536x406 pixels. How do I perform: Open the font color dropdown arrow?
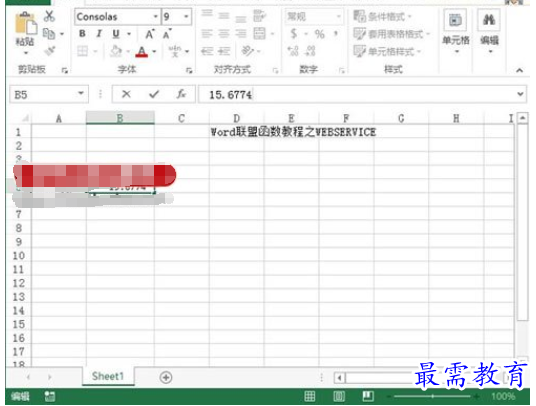(x=154, y=52)
